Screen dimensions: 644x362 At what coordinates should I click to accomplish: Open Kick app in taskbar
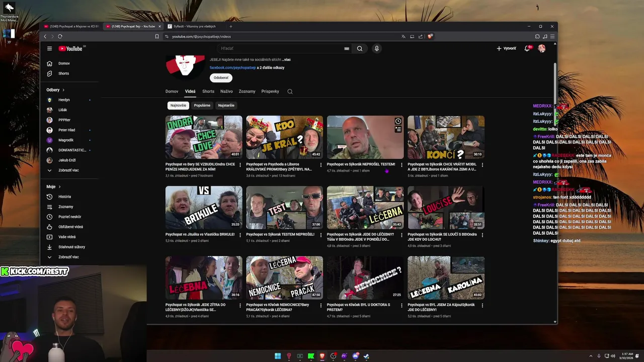311,356
